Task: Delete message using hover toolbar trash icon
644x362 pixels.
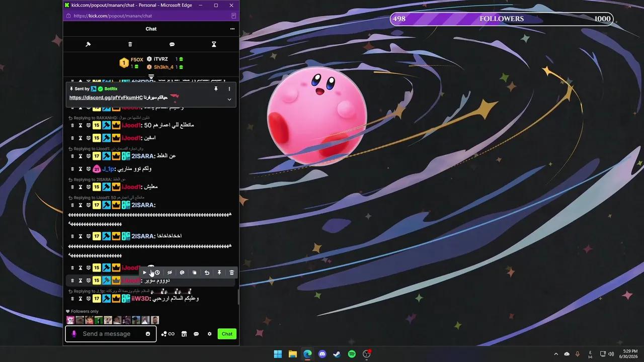Action: [231, 273]
